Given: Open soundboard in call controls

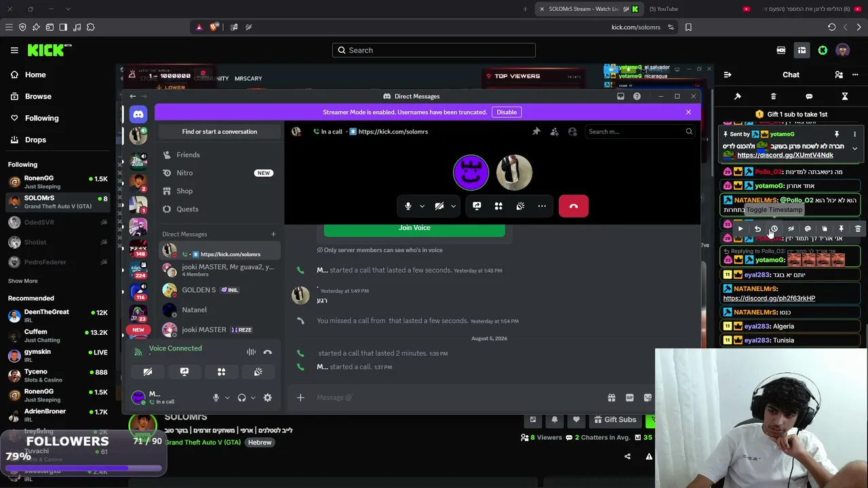Looking at the screenshot, I should pos(520,206).
